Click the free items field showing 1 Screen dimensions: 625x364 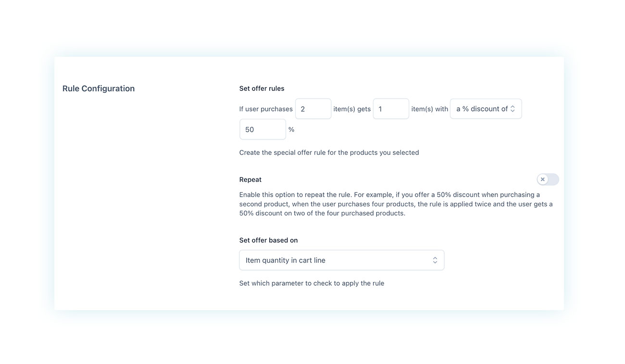tap(391, 109)
